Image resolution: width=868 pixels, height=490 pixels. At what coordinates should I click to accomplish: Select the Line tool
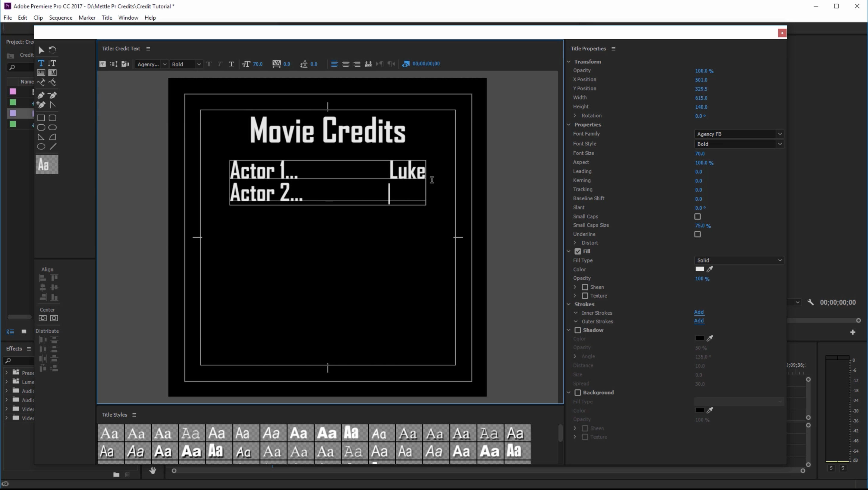[53, 146]
